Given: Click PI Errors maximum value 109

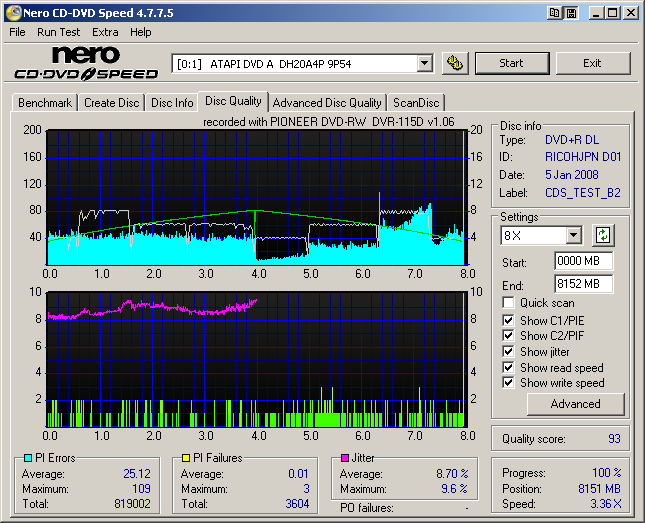Looking at the screenshot, I should 142,489.
